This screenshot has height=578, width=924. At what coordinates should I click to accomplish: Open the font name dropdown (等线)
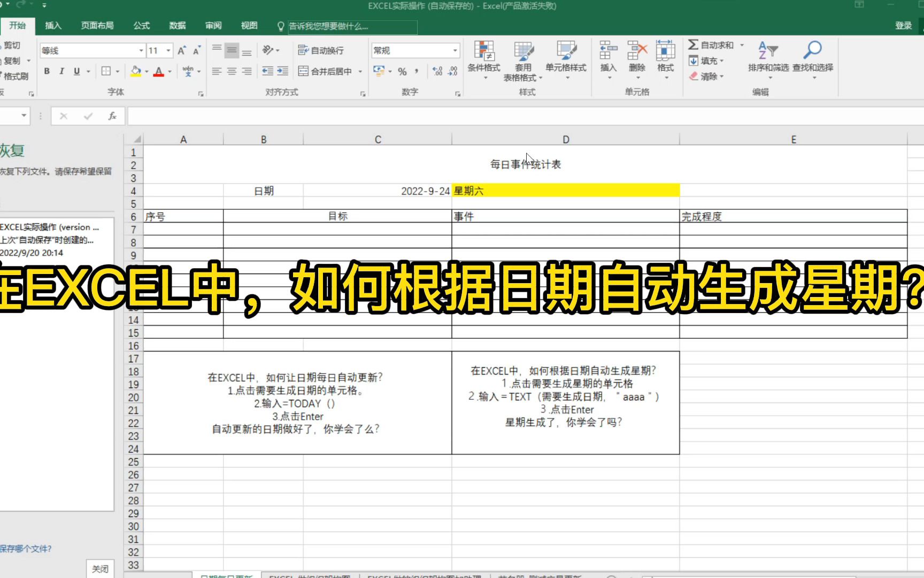(x=141, y=50)
